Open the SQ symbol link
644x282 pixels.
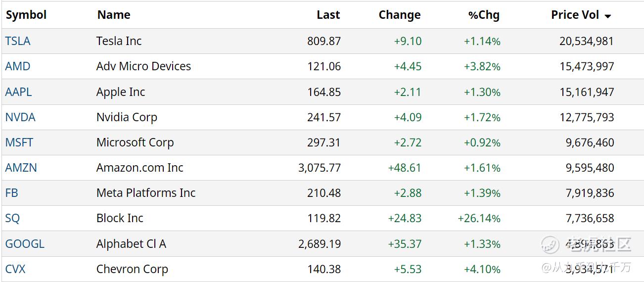[13, 218]
